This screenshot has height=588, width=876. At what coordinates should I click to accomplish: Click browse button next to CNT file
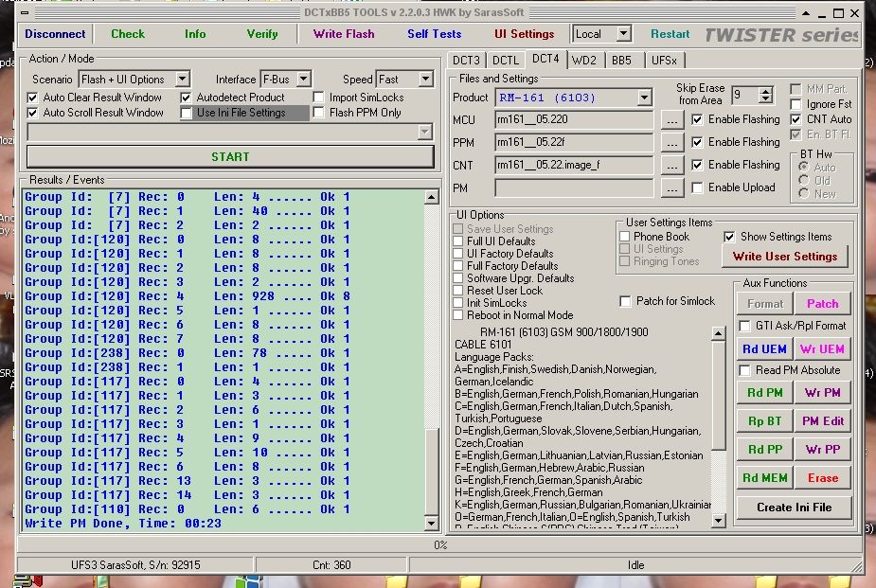[x=671, y=166]
